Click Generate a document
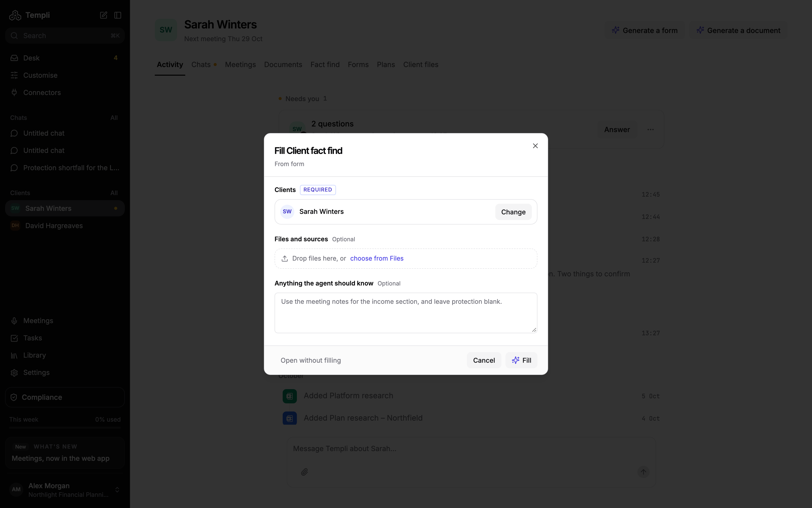The height and width of the screenshot is (508, 812). (x=738, y=30)
